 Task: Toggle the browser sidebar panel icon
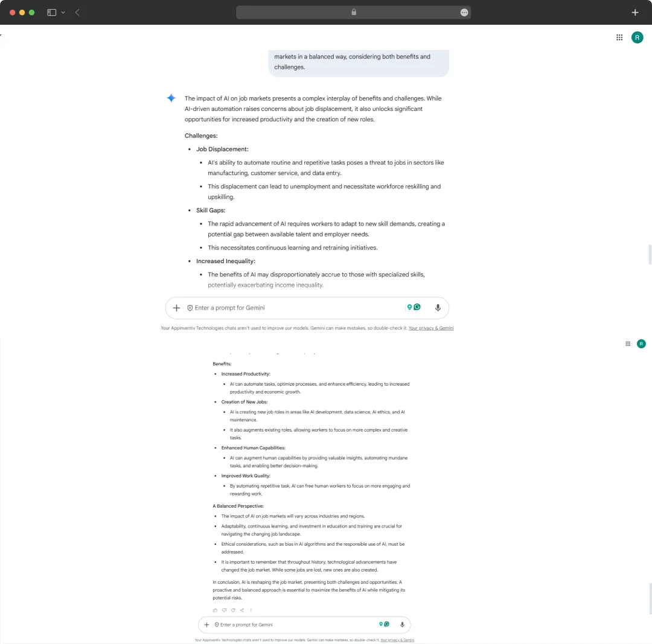pos(51,13)
